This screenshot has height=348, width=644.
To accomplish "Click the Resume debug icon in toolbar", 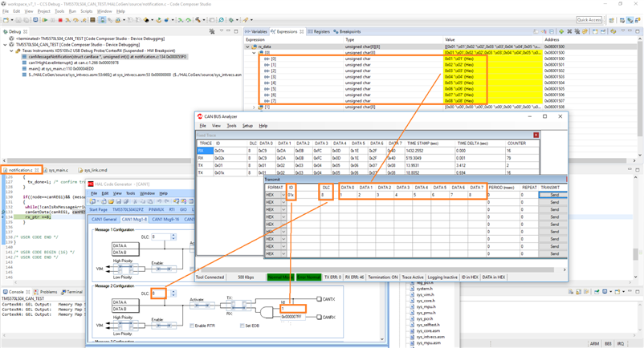I will click(47, 20).
